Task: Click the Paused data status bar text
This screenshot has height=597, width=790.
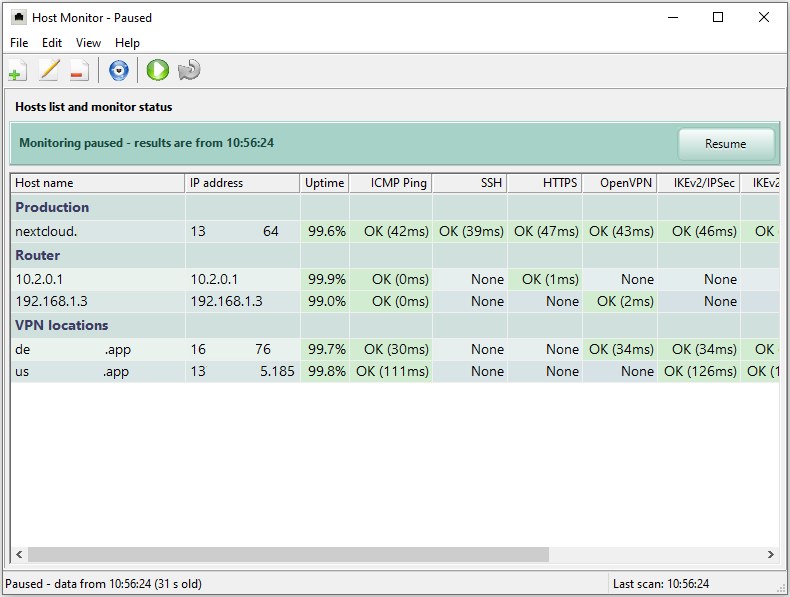Action: (103, 584)
